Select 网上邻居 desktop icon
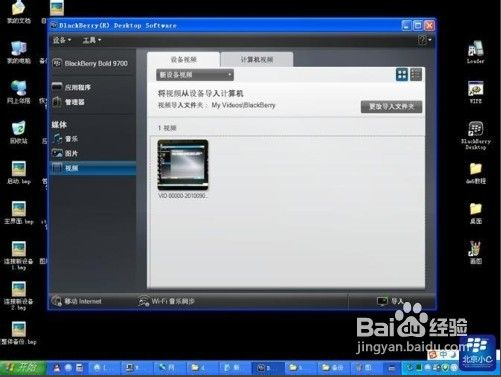The width and height of the screenshot is (501, 377). [x=19, y=92]
